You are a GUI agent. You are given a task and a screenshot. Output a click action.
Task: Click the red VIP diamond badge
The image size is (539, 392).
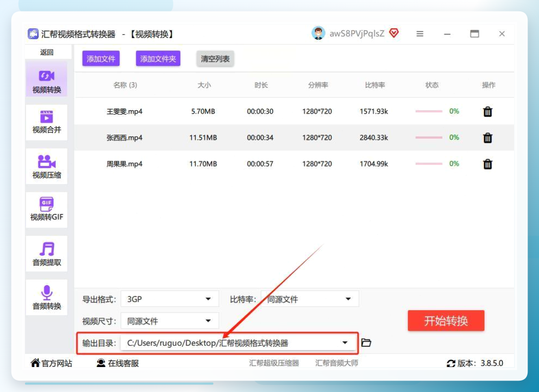pyautogui.click(x=394, y=33)
